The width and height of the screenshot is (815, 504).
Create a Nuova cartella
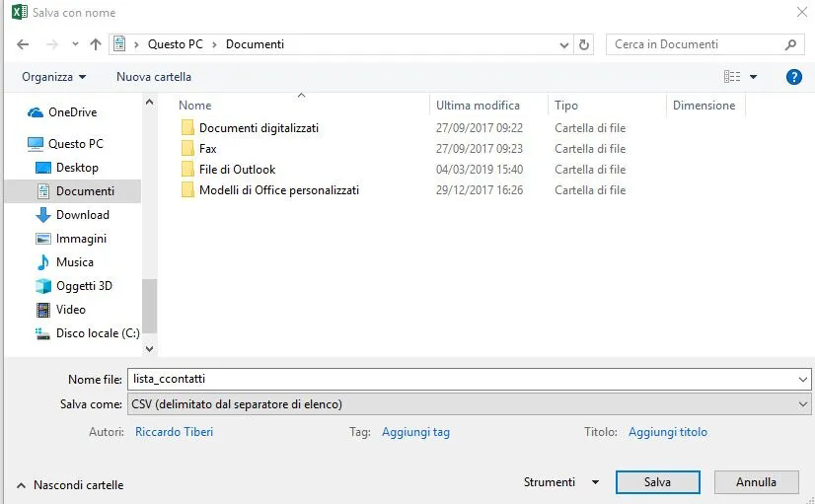(154, 77)
